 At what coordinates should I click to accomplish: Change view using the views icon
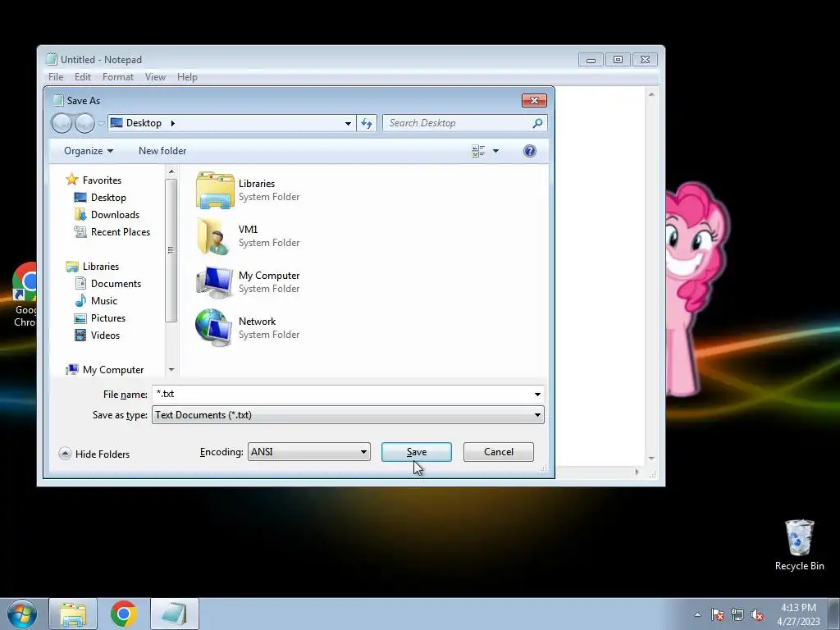(x=478, y=151)
